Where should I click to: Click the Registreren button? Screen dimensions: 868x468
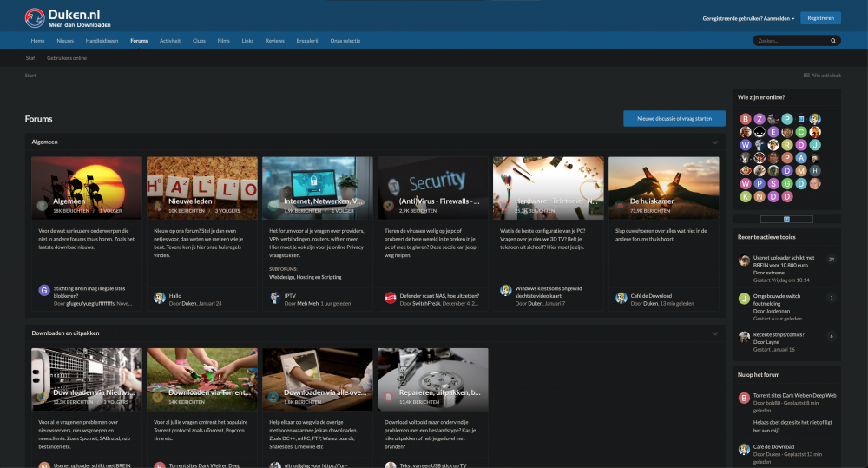(820, 18)
